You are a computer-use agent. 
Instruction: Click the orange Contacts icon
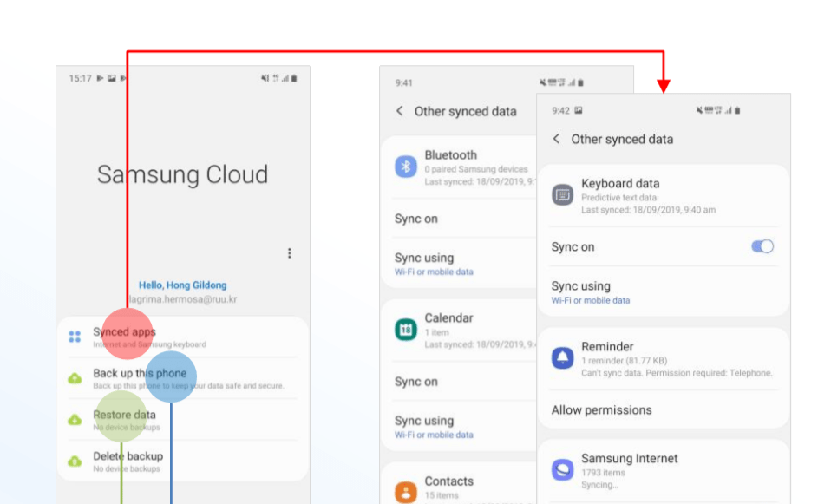pyautogui.click(x=406, y=492)
